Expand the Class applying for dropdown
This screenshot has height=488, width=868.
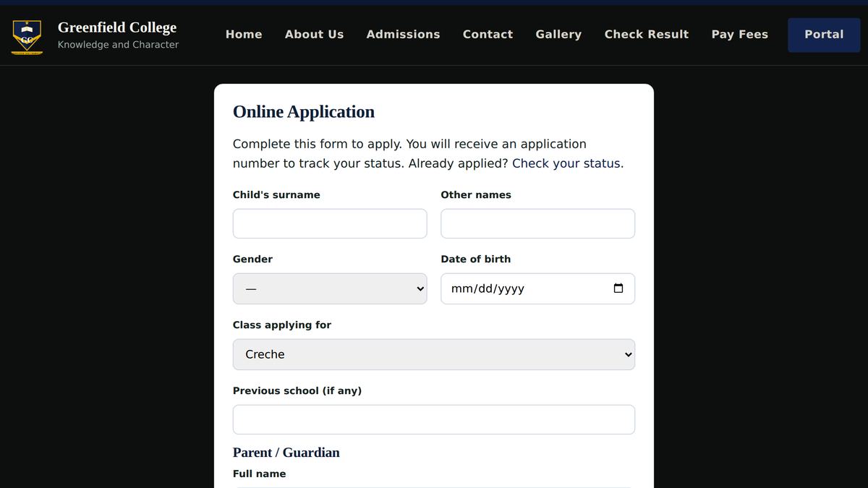434,354
